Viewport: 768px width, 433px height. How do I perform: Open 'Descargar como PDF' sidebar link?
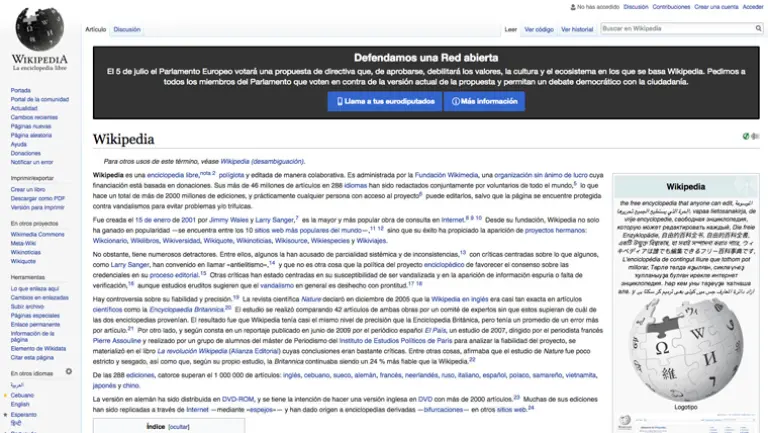38,198
